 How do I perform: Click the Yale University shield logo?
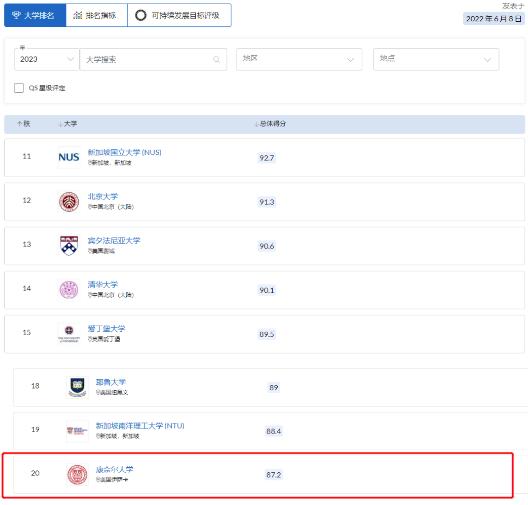[77, 387]
